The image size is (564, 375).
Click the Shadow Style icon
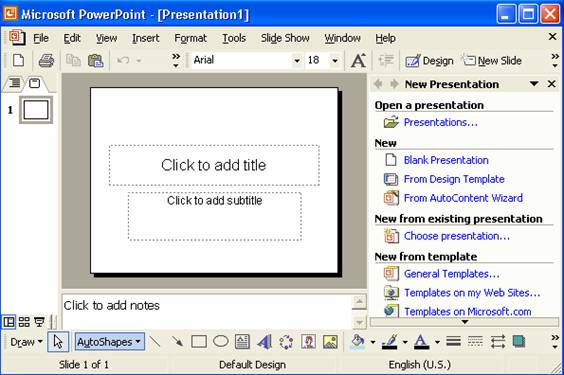519,341
